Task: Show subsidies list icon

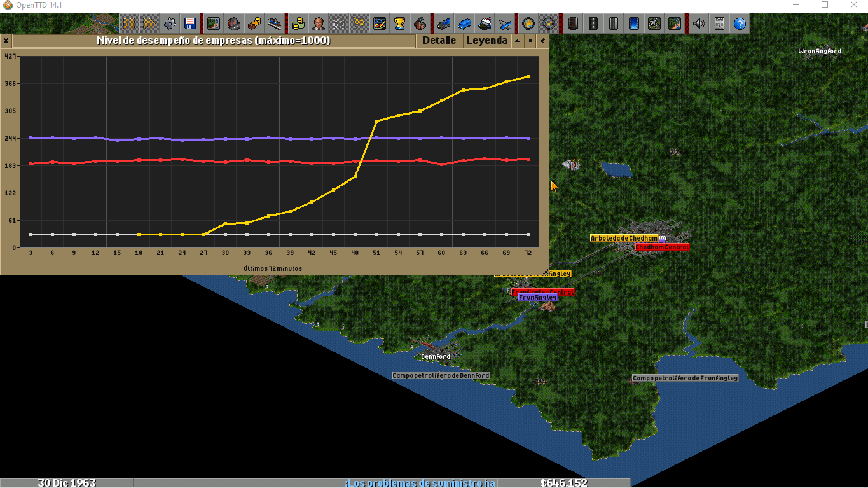Action: point(254,24)
